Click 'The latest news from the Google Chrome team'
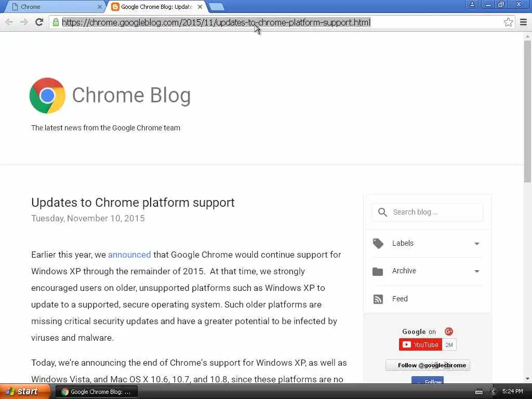Image resolution: width=532 pixels, height=399 pixels. (105, 128)
